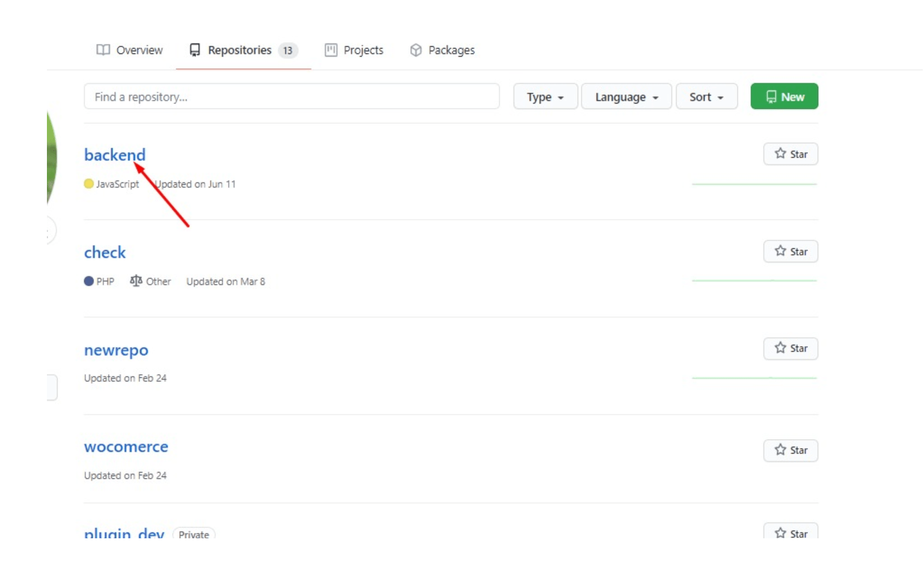This screenshot has width=924, height=584.
Task: Click the book icon beside Overview
Action: [x=103, y=50]
